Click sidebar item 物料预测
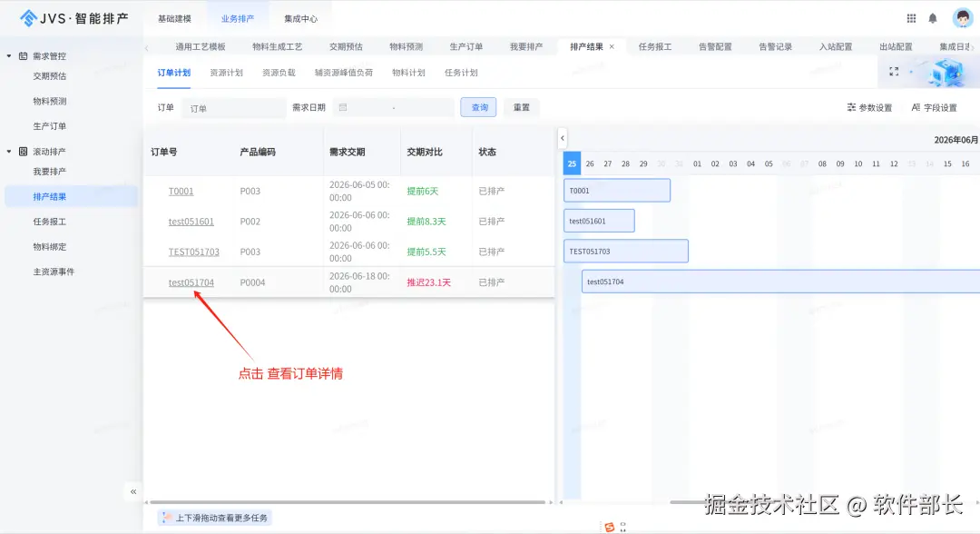 click(x=50, y=102)
